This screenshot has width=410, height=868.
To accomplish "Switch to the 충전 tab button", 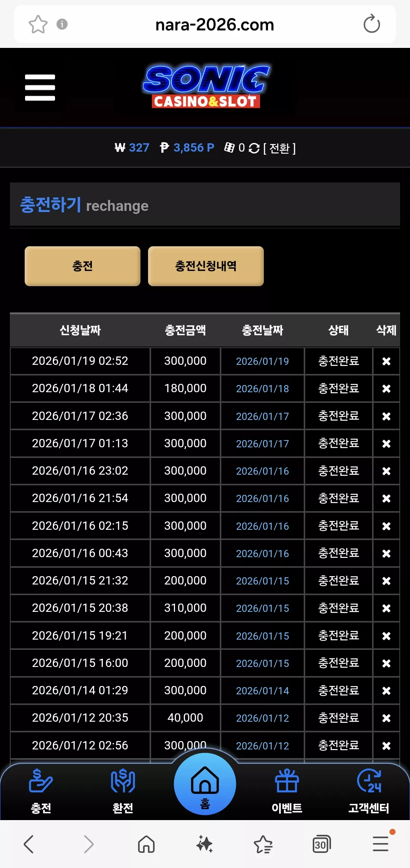I will click(x=82, y=266).
